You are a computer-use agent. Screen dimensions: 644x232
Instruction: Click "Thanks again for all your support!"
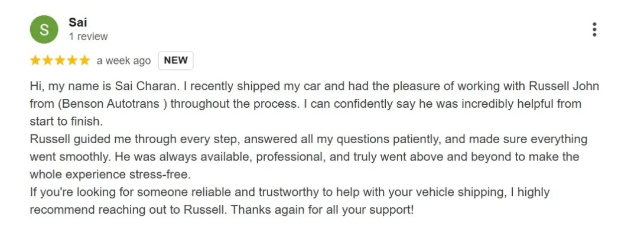pos(322,210)
